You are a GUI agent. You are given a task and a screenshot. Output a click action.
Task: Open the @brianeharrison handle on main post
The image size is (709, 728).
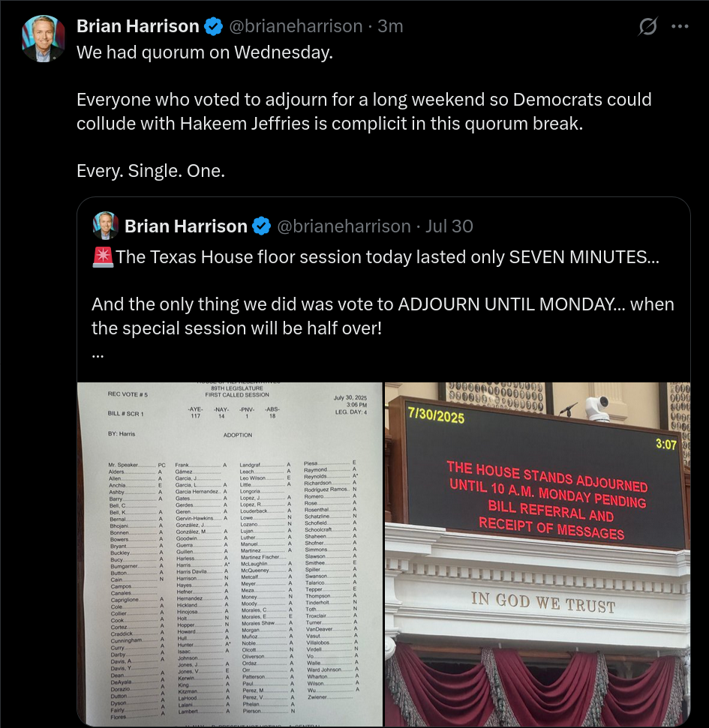click(x=296, y=26)
